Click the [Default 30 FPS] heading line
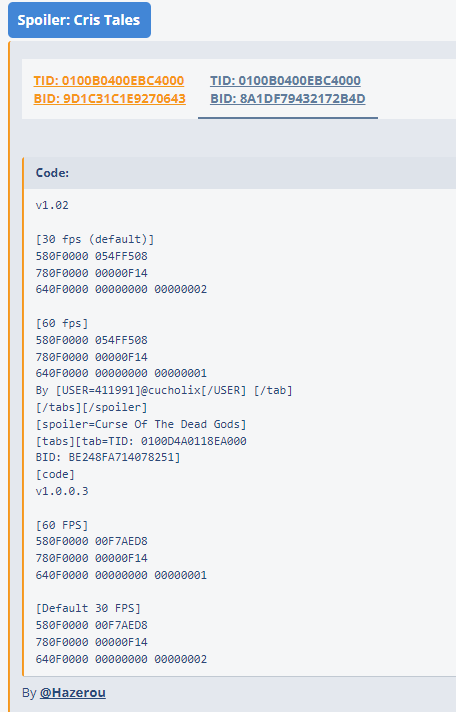456x712 pixels. tap(88, 608)
